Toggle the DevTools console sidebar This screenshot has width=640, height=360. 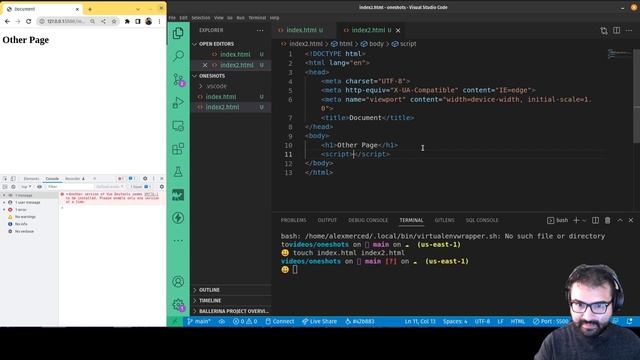pyautogui.click(x=5, y=187)
